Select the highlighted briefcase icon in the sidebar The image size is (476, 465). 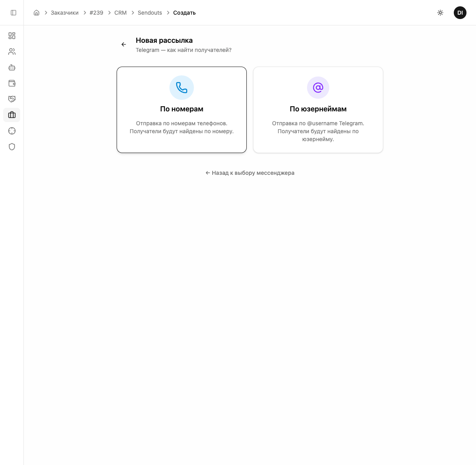(12, 115)
